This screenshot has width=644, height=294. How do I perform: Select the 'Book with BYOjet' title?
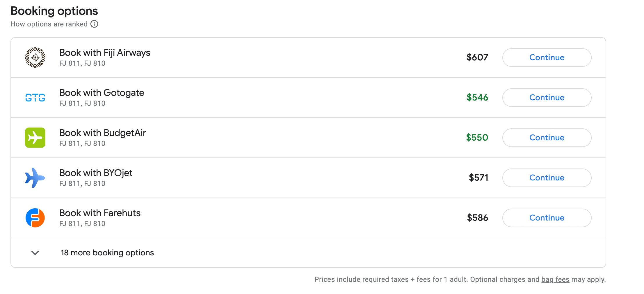96,173
